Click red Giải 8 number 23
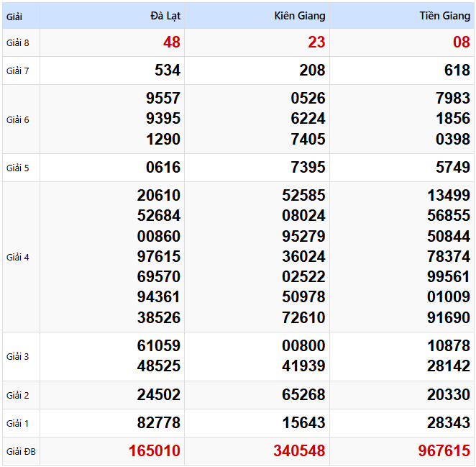 pyautogui.click(x=316, y=42)
